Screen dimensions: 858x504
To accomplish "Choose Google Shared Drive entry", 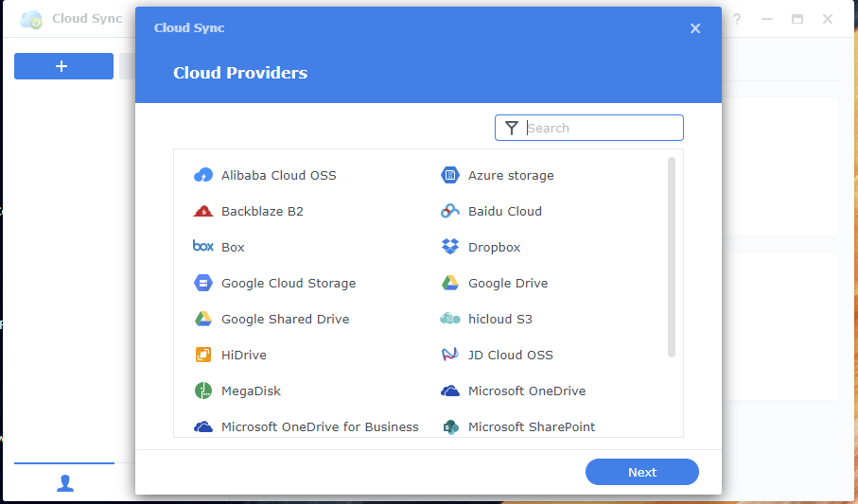I will 285,319.
